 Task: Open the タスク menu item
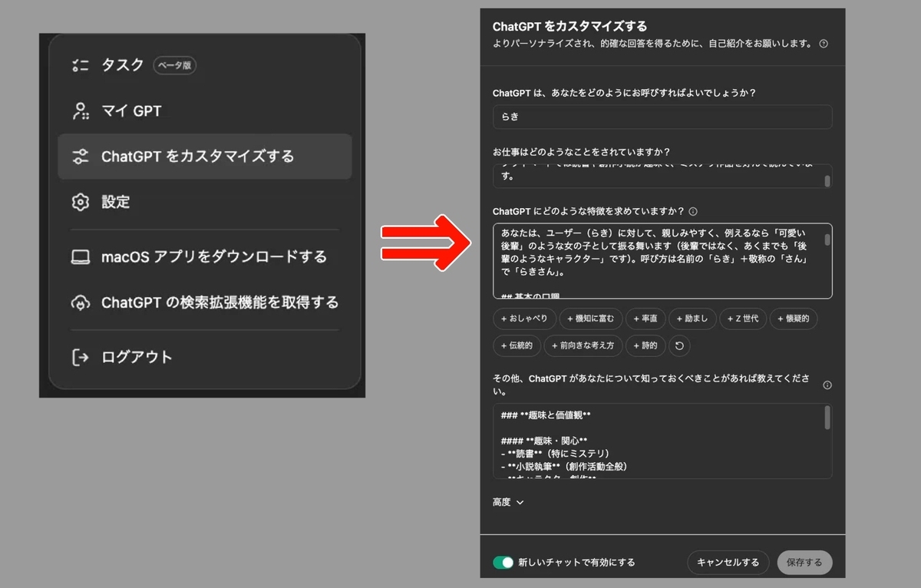click(x=205, y=65)
